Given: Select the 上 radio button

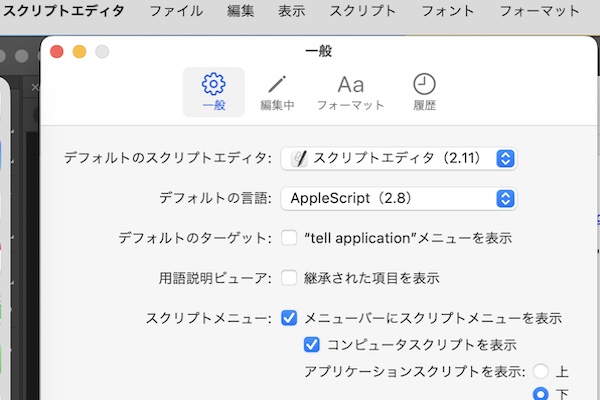Looking at the screenshot, I should coord(541,371).
